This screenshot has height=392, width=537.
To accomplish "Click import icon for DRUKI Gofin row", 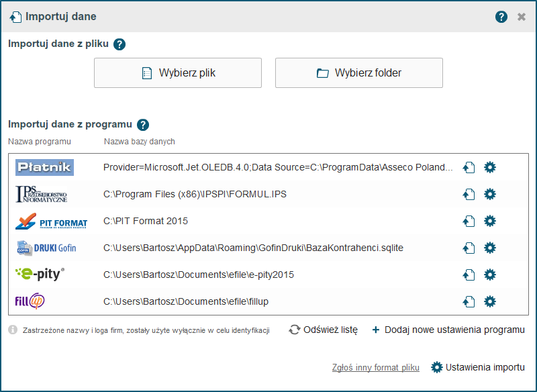I will pos(469,248).
